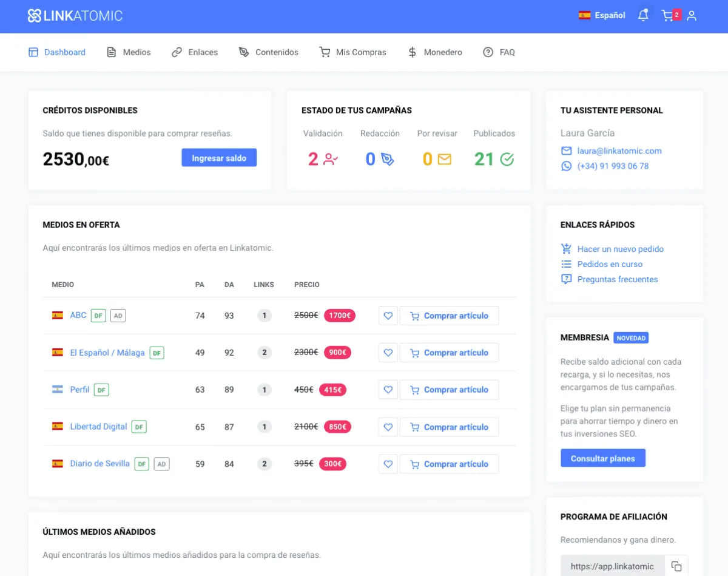Click the Consultar planes button

(x=602, y=458)
